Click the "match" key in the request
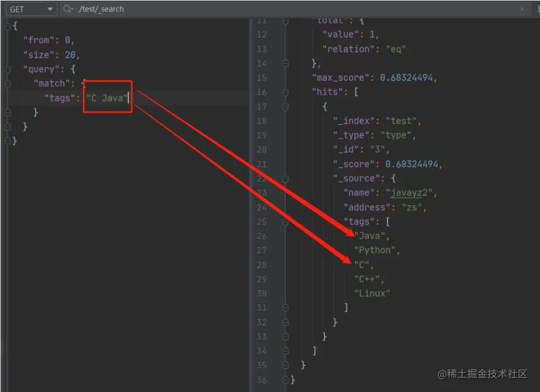Screen dimensions: 540x392 pos(52,84)
